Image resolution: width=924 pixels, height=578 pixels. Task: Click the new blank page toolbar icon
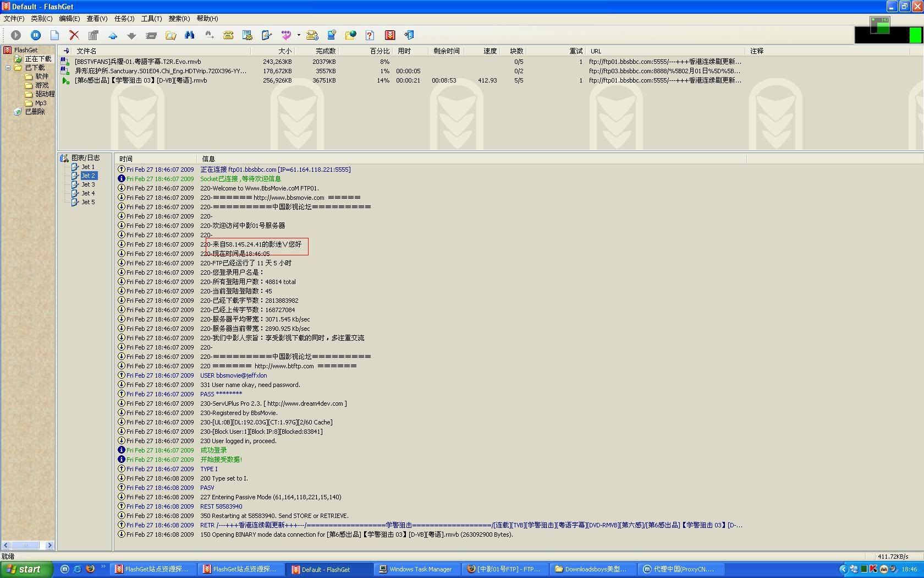click(x=54, y=35)
